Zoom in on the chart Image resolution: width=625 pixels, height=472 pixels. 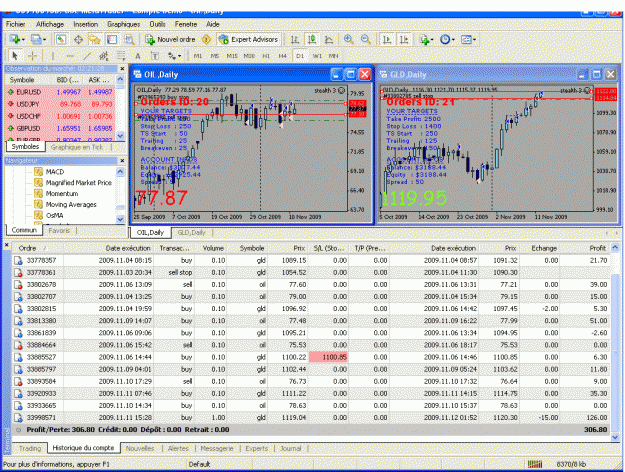[x=349, y=39]
